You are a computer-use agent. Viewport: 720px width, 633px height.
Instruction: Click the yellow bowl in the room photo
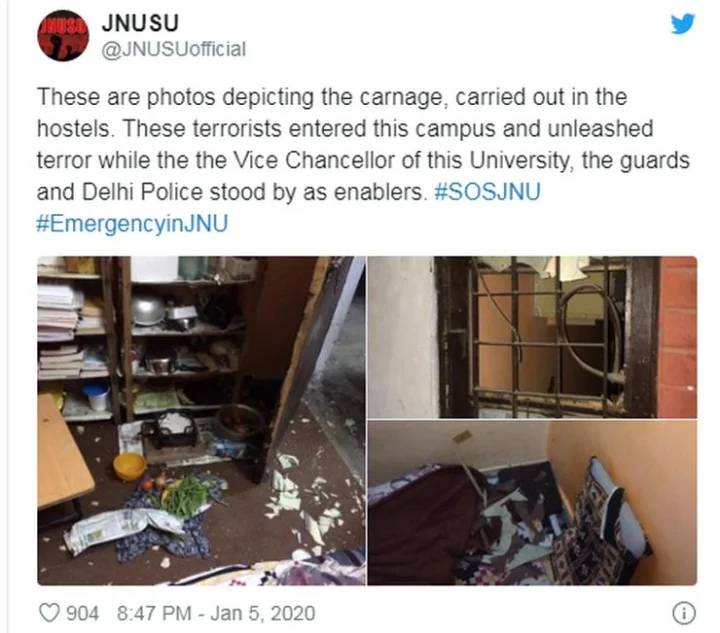pyautogui.click(x=129, y=466)
